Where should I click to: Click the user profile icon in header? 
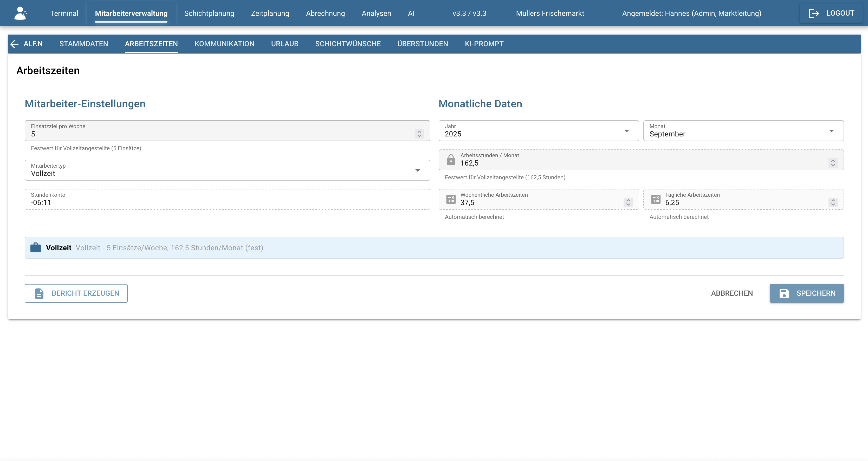click(x=21, y=14)
